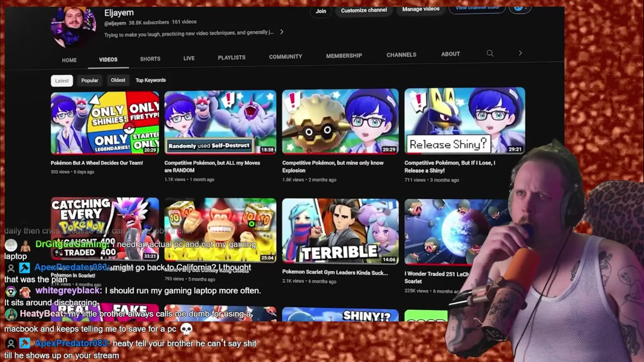The width and height of the screenshot is (644, 362).
Task: Click the 14:06 duration badge
Action: coord(388,260)
